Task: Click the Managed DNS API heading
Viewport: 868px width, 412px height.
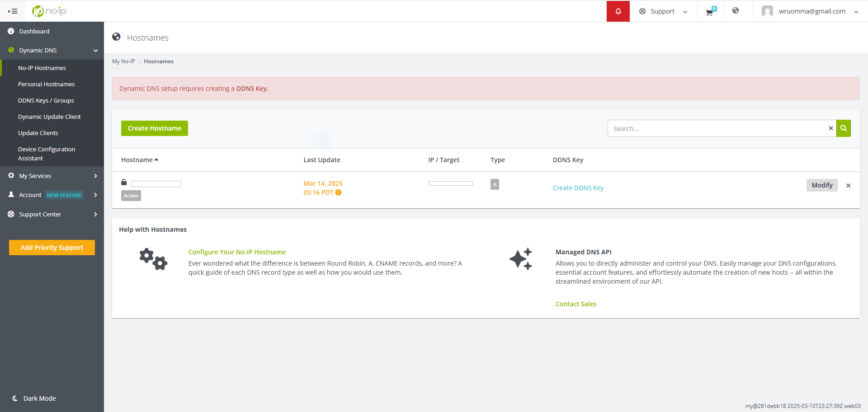Action: click(x=583, y=252)
